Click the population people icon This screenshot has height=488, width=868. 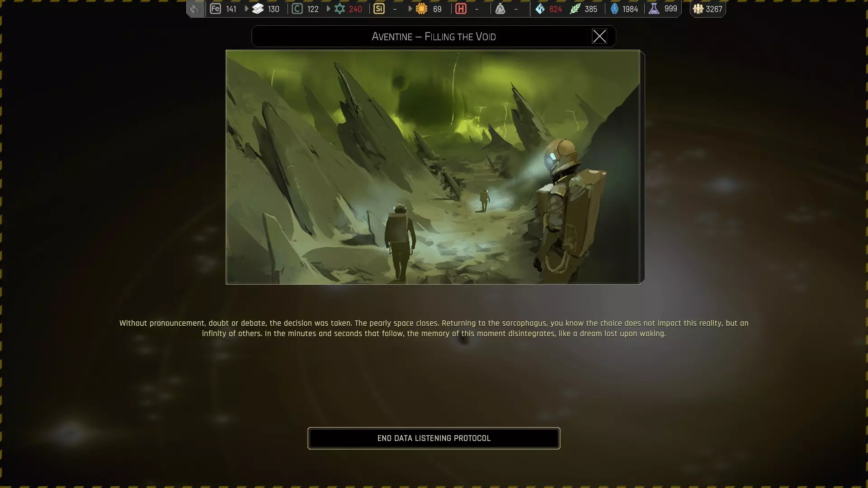698,9
